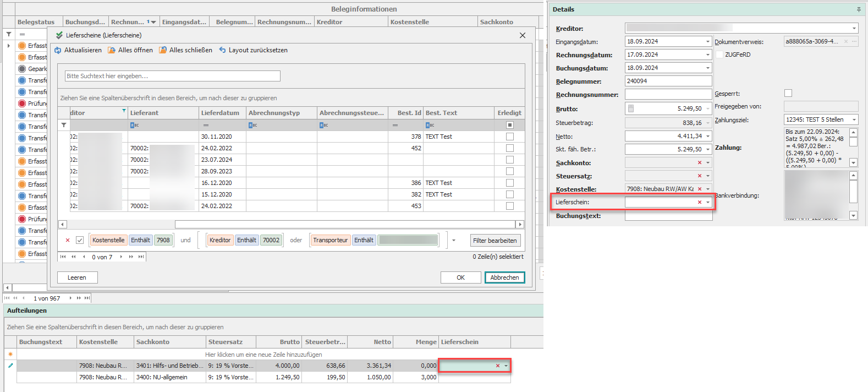Open the Rechnungsdatum date dropdown
The height and width of the screenshot is (392, 868).
point(708,55)
